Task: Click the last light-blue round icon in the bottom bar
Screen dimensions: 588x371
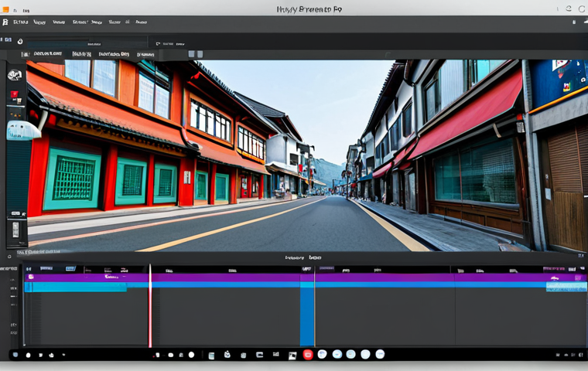Action: (380, 354)
